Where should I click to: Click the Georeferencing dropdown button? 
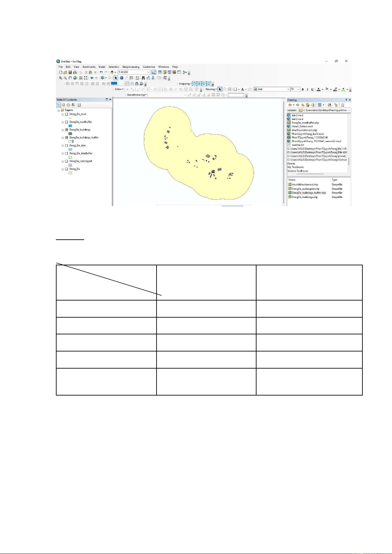(x=137, y=95)
